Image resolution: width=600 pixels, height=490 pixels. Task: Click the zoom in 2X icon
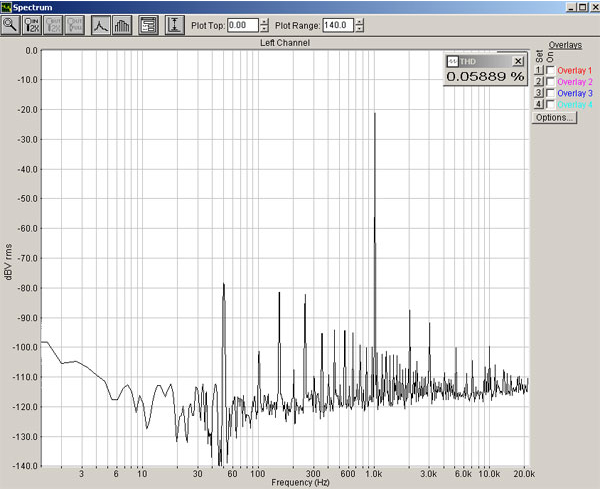(x=33, y=24)
